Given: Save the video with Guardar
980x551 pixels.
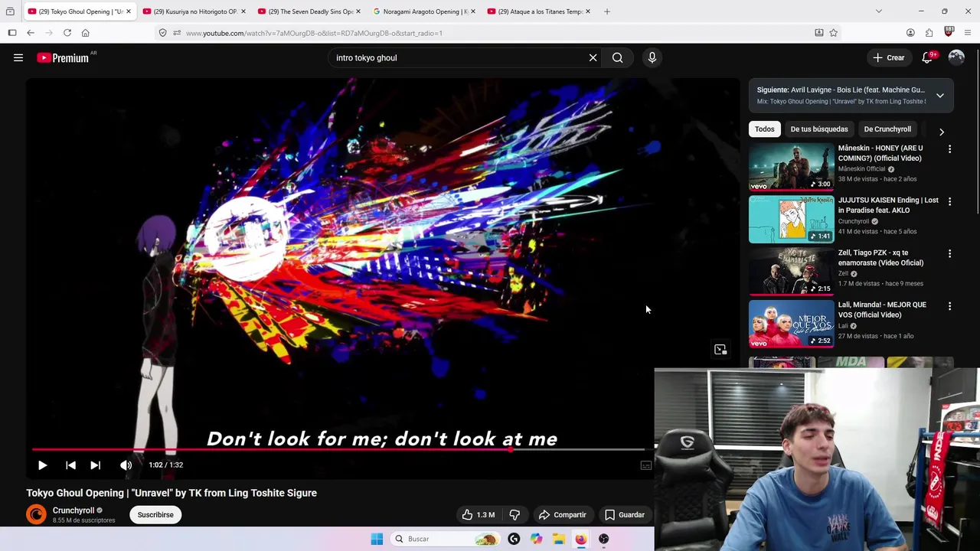Looking at the screenshot, I should 624,515.
